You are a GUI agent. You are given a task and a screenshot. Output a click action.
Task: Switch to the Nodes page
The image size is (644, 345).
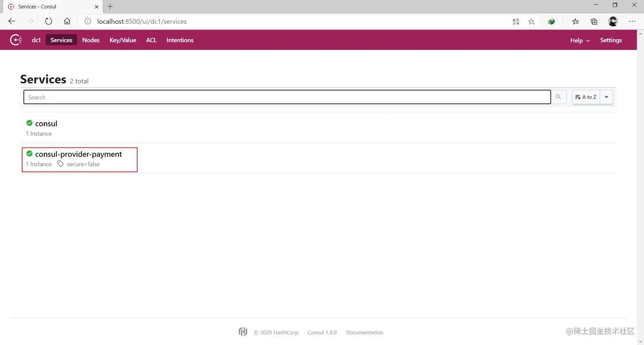[91, 40]
